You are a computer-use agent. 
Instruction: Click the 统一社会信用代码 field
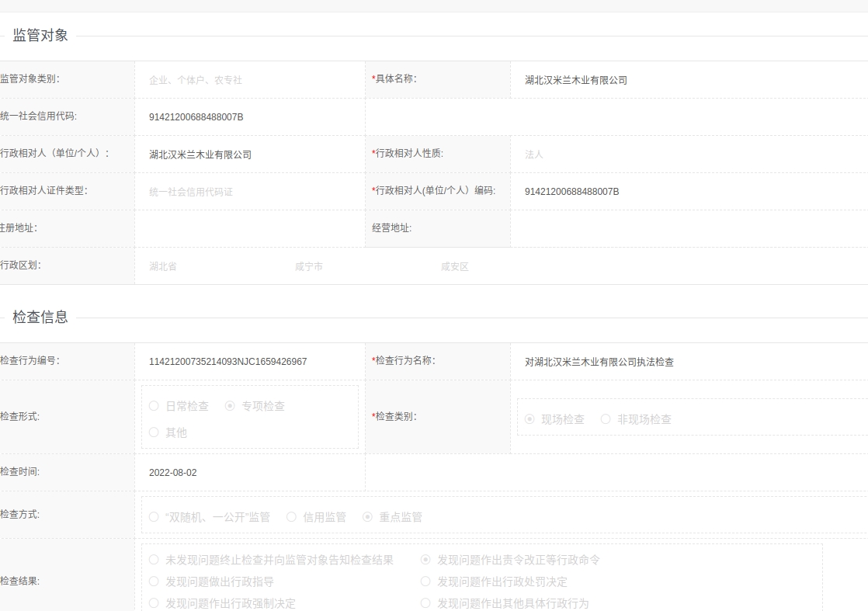(x=250, y=116)
